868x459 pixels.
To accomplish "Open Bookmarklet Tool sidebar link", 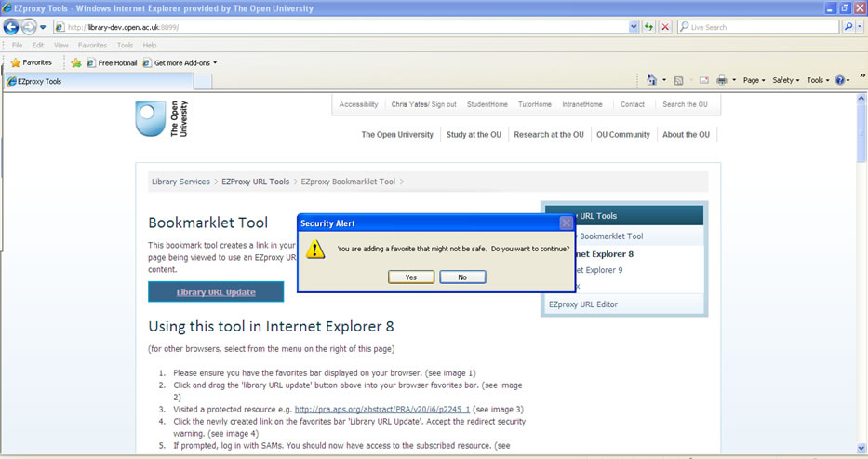I will pyautogui.click(x=611, y=236).
